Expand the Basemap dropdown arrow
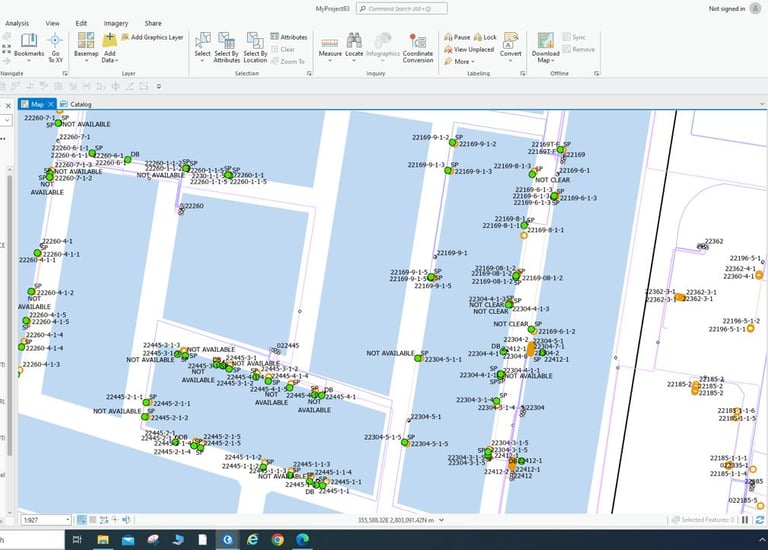The width and height of the screenshot is (768, 550). click(86, 60)
